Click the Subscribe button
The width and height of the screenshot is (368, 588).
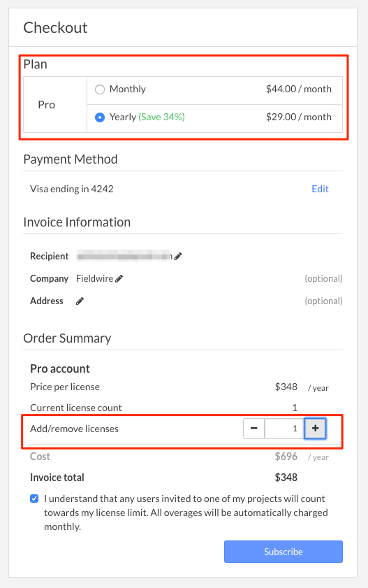tap(284, 552)
